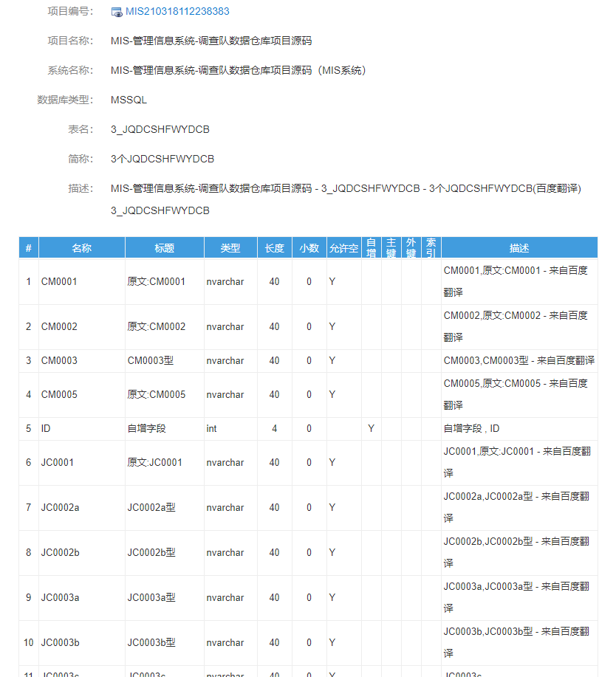Image resolution: width=616 pixels, height=677 pixels.
Task: Click the # column header
Action: [x=29, y=248]
